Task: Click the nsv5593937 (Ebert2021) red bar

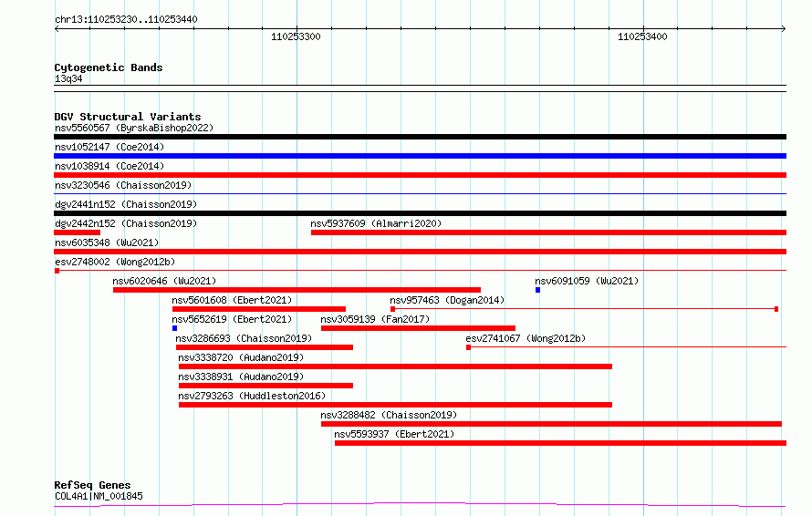Action: click(x=560, y=443)
